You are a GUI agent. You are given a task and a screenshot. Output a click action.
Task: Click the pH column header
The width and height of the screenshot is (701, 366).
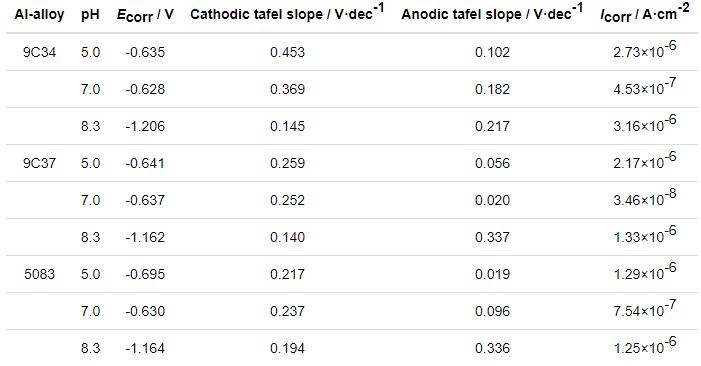(90, 15)
